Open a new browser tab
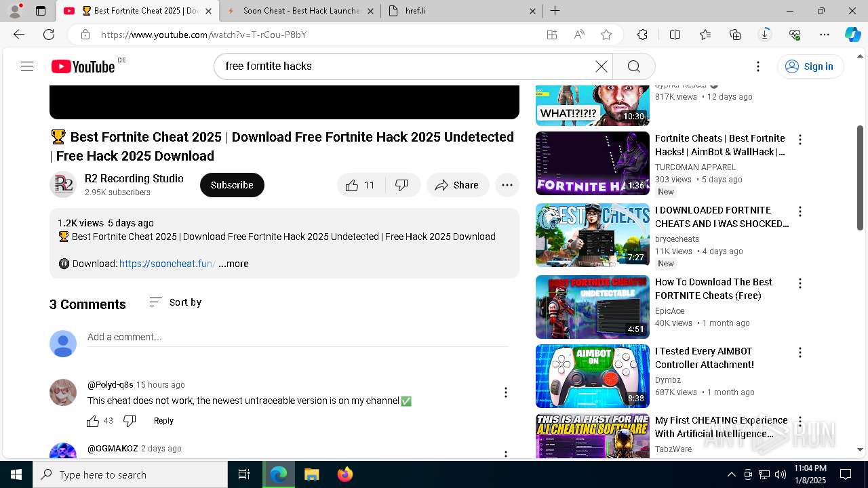 (555, 11)
